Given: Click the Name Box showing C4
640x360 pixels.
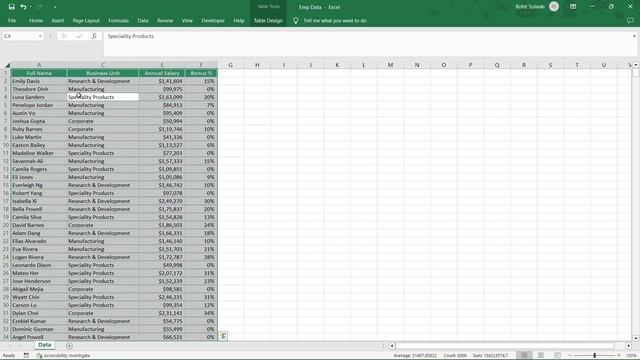Looking at the screenshot, I should click(20, 36).
